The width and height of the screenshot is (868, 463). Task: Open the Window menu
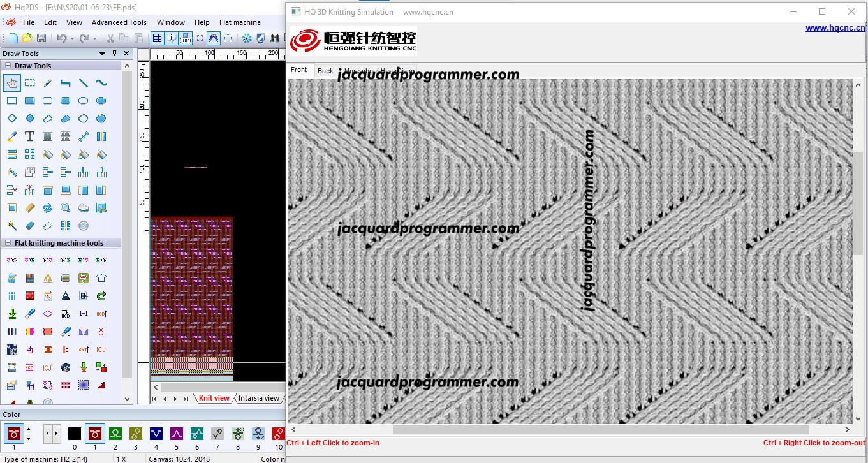point(171,22)
